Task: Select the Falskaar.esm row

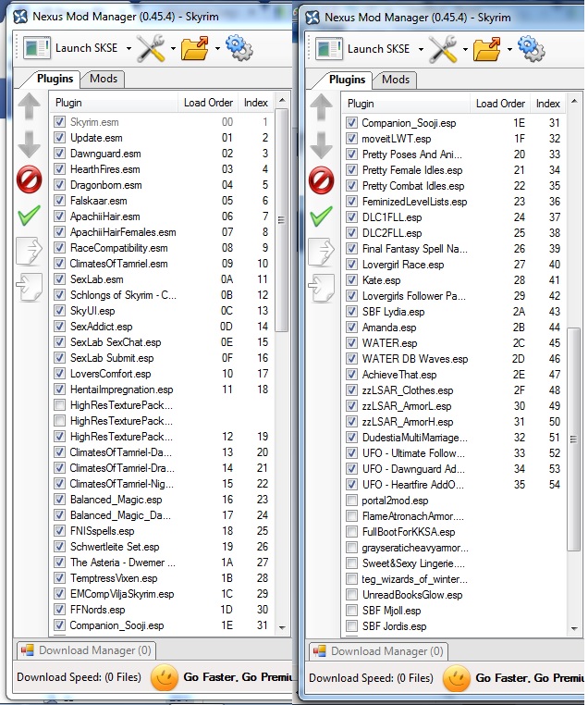Action: [x=162, y=201]
